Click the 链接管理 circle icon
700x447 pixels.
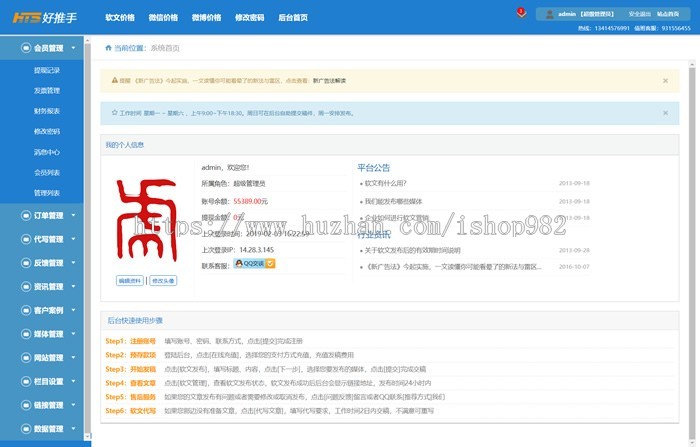tap(26, 405)
